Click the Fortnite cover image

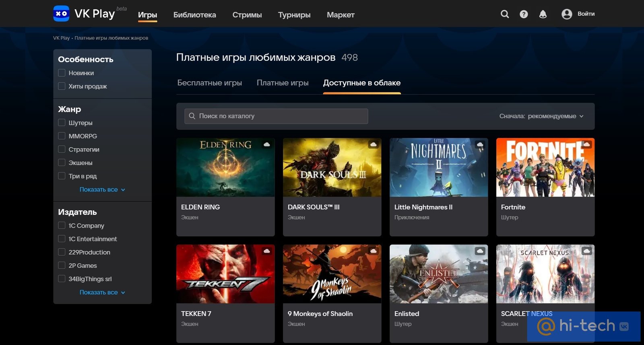pyautogui.click(x=545, y=167)
